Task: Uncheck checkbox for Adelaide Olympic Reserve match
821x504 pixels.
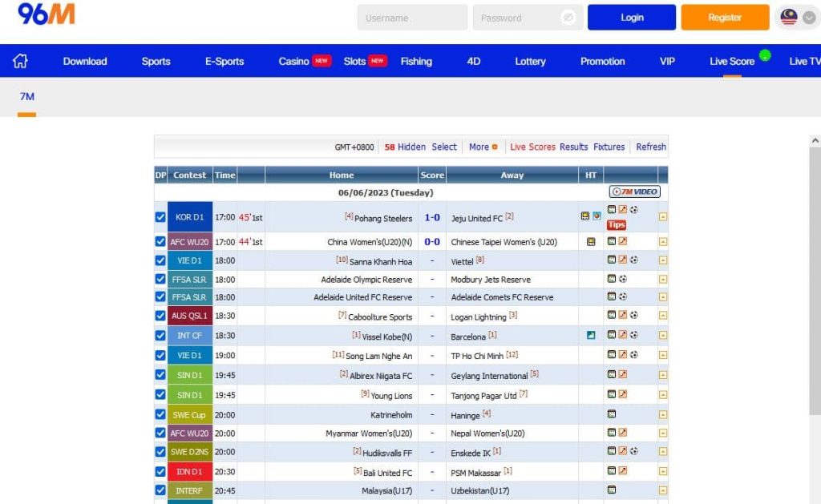Action: click(x=160, y=279)
